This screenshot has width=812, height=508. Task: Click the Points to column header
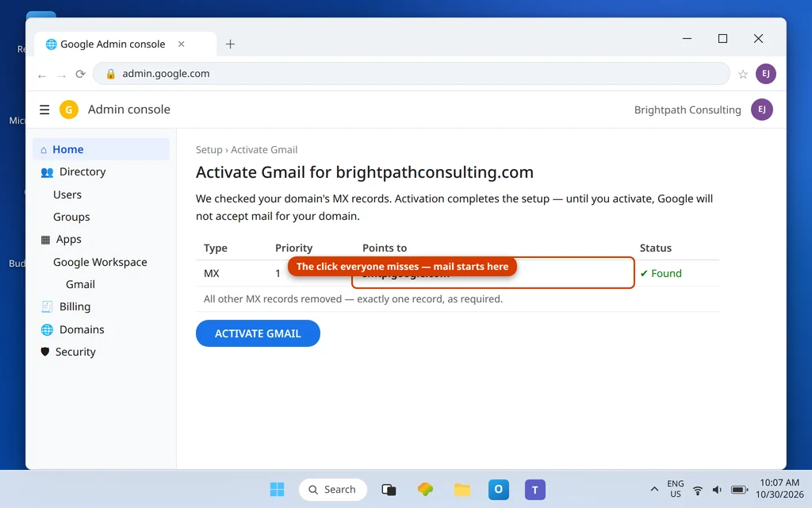pos(385,248)
